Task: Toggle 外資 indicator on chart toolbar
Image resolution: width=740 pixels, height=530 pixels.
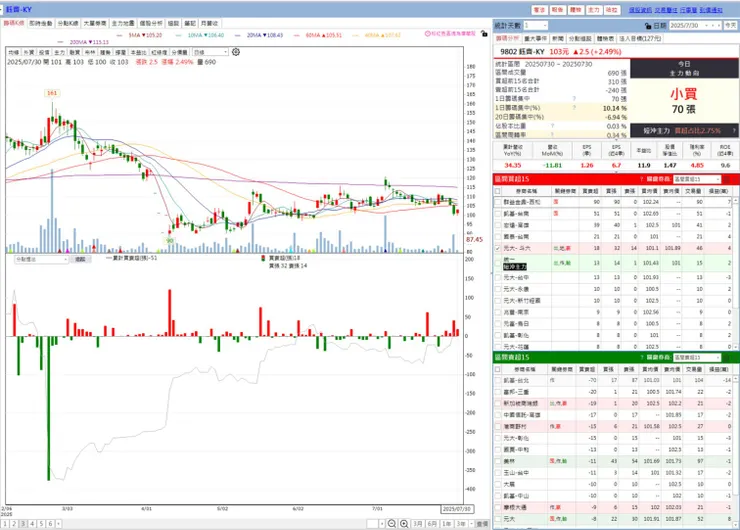Action: tap(29, 52)
